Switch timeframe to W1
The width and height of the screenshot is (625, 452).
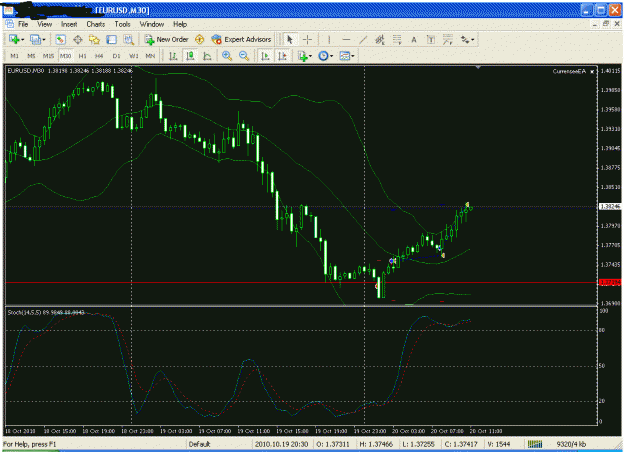(134, 56)
